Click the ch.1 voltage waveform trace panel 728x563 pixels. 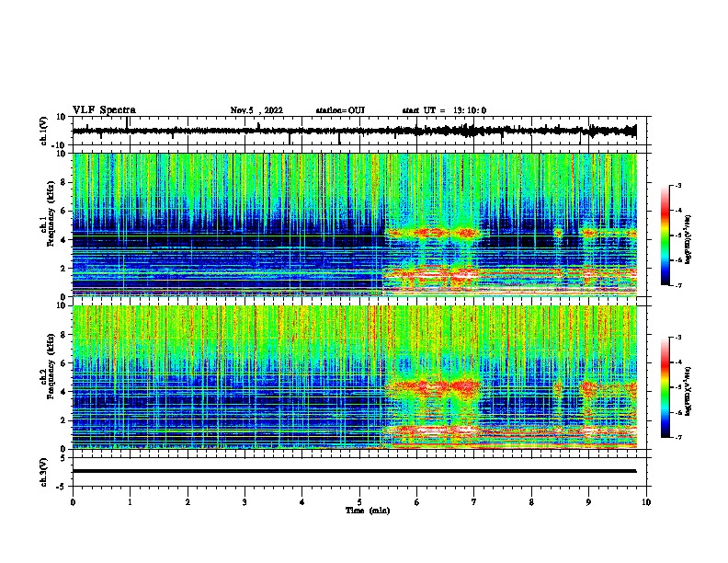coord(359,131)
